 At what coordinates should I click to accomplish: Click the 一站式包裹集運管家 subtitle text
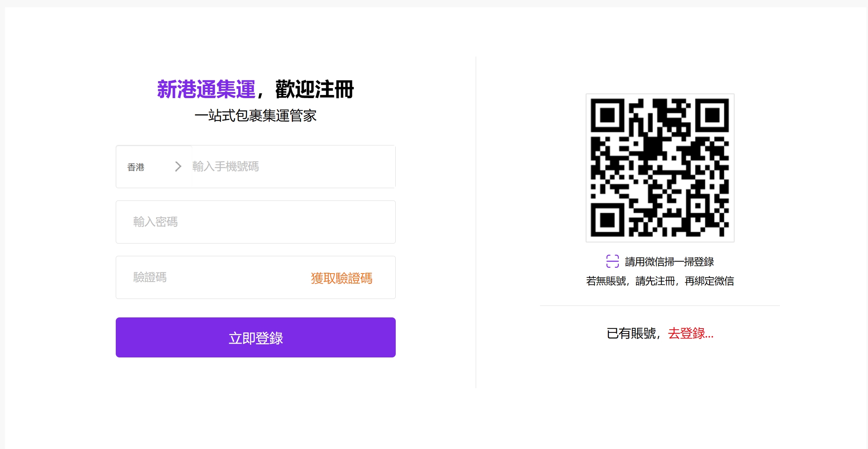pos(255,115)
